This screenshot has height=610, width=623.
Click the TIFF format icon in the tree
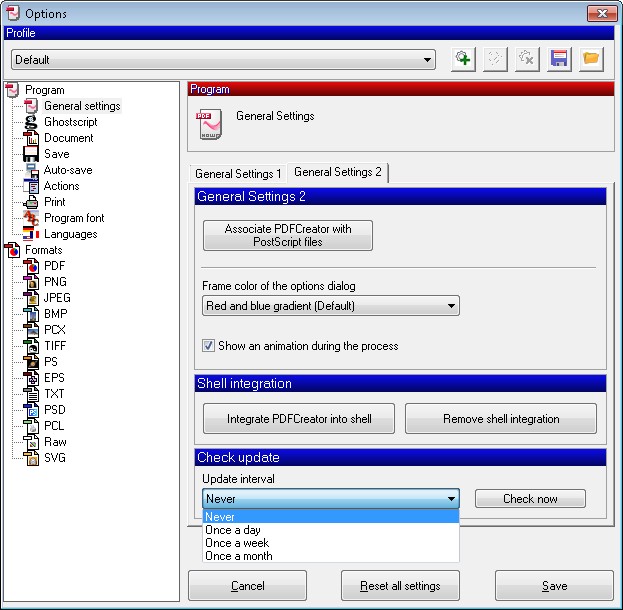(x=31, y=346)
